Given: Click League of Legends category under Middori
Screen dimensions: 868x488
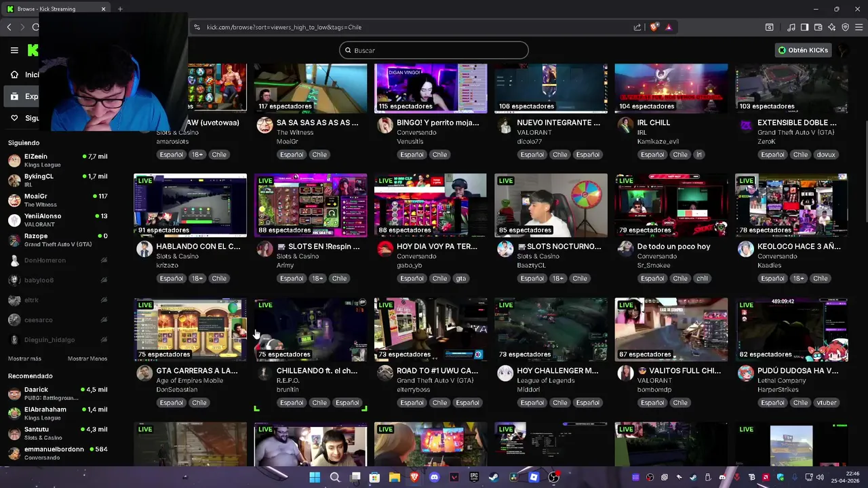Looking at the screenshot, I should tap(546, 380).
